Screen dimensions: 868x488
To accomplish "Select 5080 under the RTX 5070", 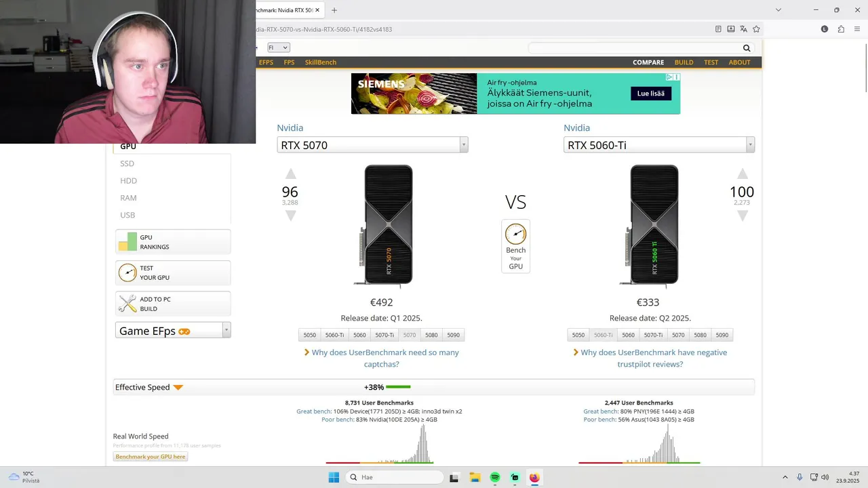I will tap(431, 335).
